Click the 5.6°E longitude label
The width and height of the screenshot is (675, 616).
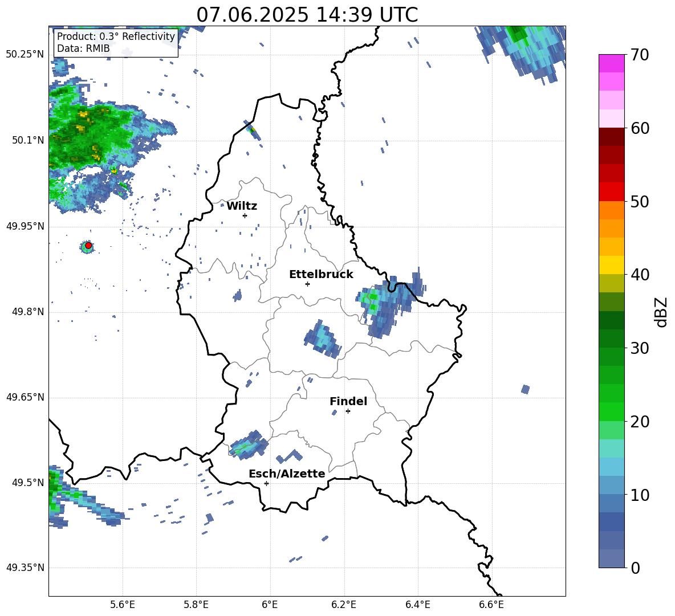click(x=123, y=605)
